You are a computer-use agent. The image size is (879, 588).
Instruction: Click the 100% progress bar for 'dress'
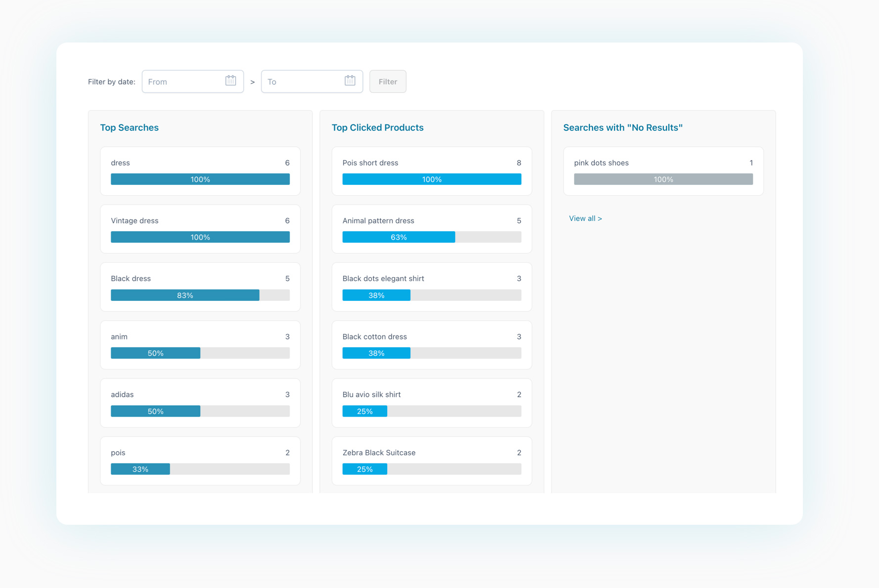point(200,179)
